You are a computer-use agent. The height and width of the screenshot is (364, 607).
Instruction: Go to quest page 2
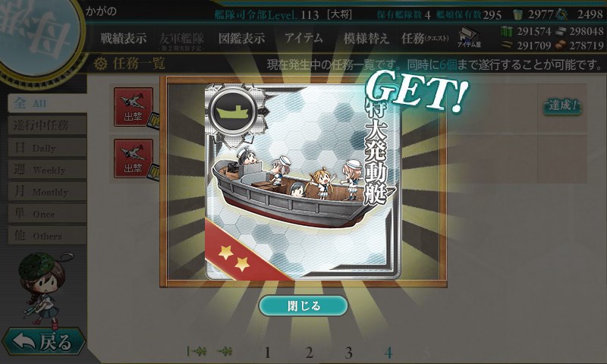click(x=309, y=353)
